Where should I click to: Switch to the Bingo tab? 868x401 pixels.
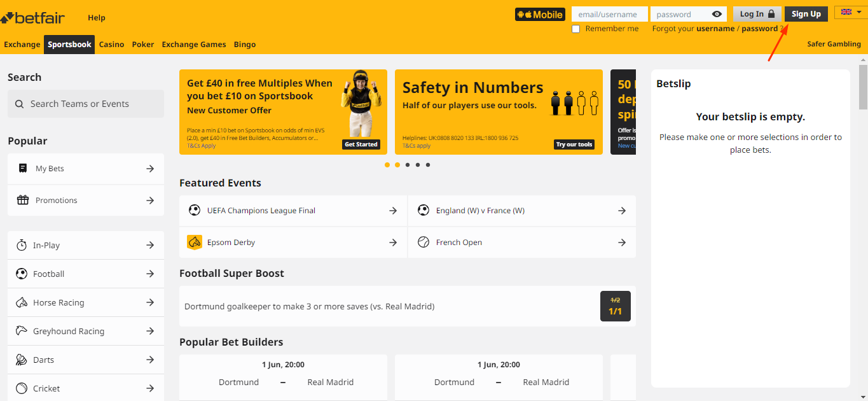[x=245, y=45]
